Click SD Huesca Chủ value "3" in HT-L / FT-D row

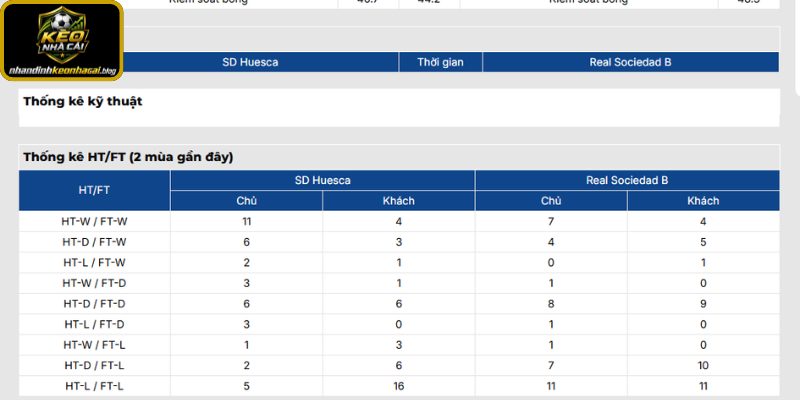(x=246, y=324)
